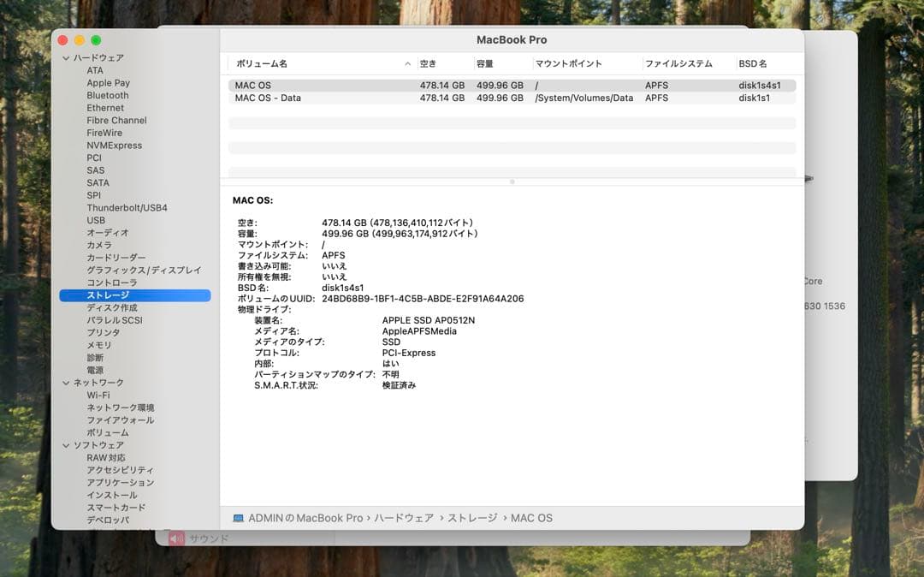Select Fibre Channel in the sidebar

click(116, 120)
